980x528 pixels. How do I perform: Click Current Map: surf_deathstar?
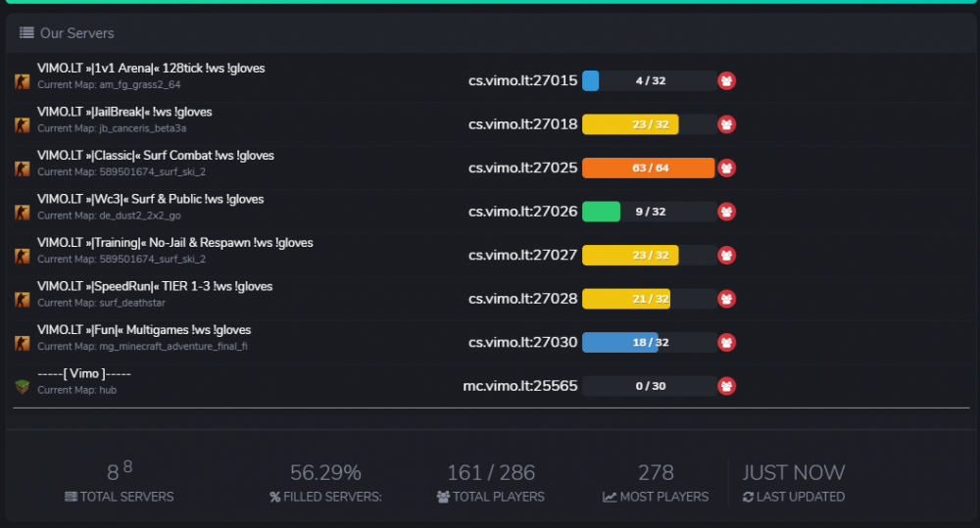101,303
